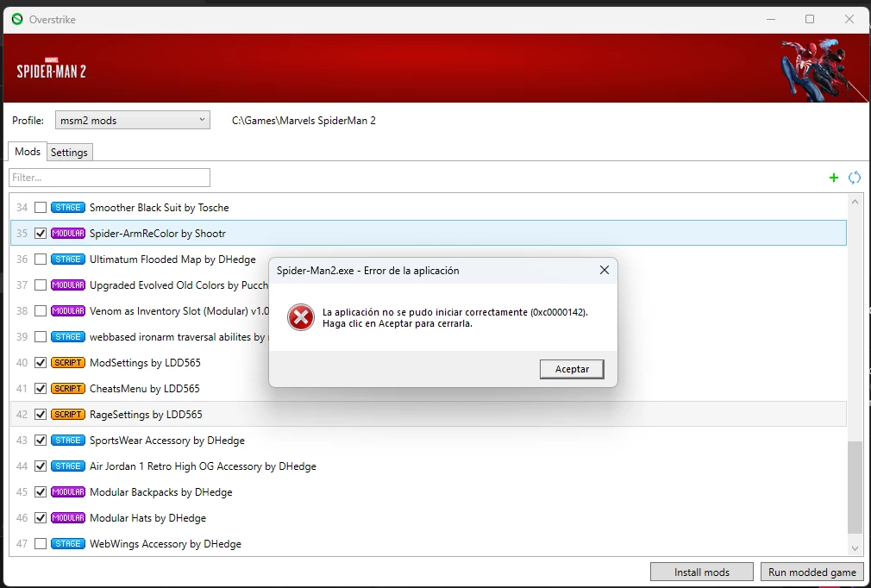Enable WebWings Accessory by DHedge checkbox

pyautogui.click(x=40, y=543)
